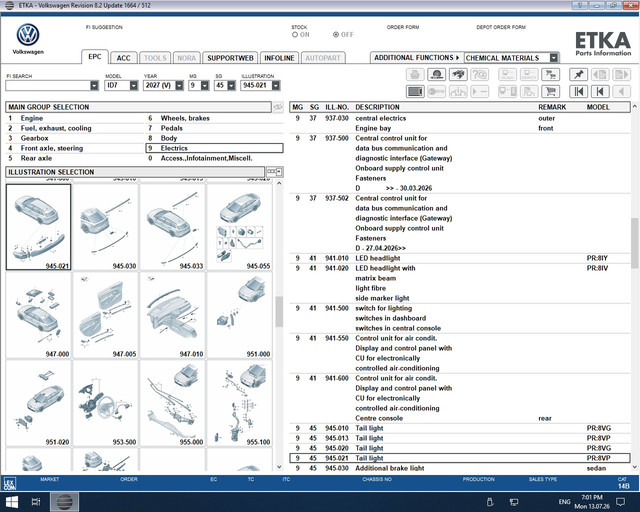Open the SUPPORTWEB tab
Viewport: 640px width, 512px height.
pos(230,58)
